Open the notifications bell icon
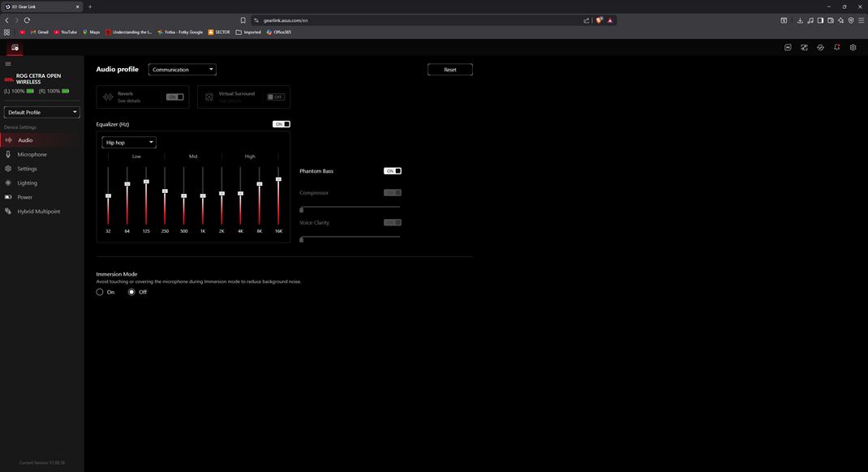This screenshot has width=868, height=472. pos(836,48)
